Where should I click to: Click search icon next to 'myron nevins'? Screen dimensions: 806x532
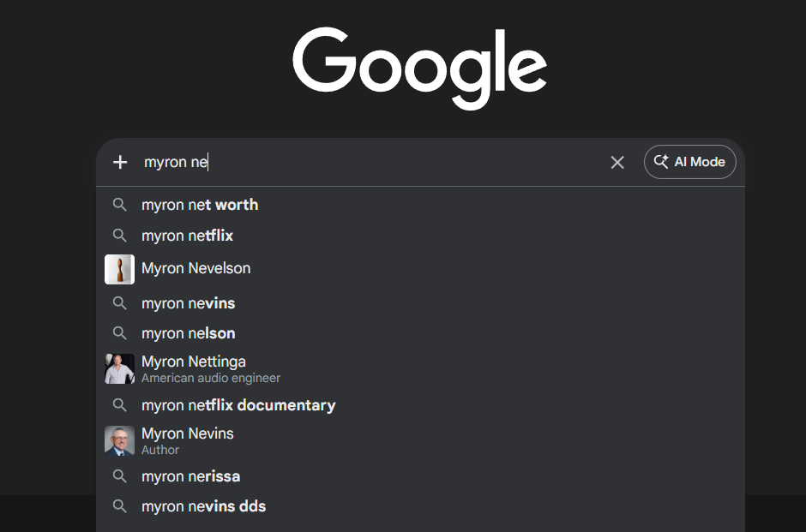click(x=120, y=303)
